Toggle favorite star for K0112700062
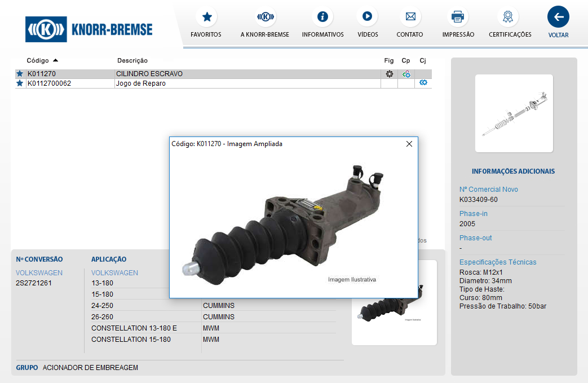Viewport: 588px width, 383px height. pos(20,83)
